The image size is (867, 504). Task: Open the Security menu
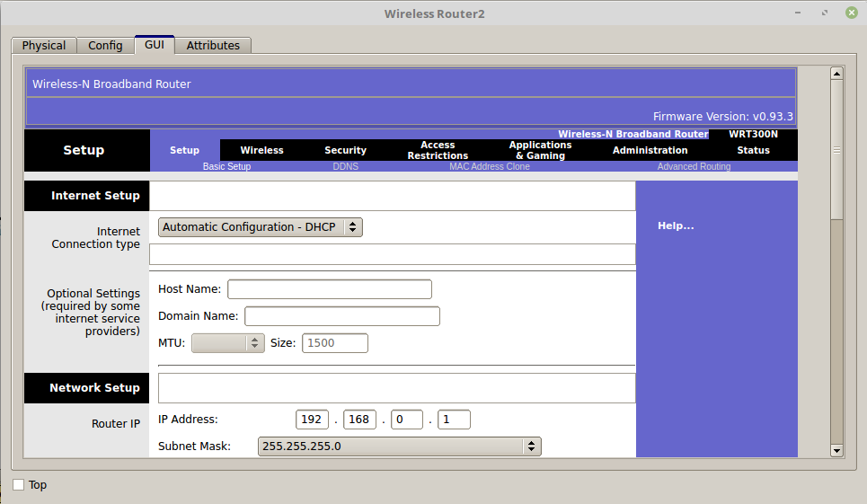click(x=345, y=150)
